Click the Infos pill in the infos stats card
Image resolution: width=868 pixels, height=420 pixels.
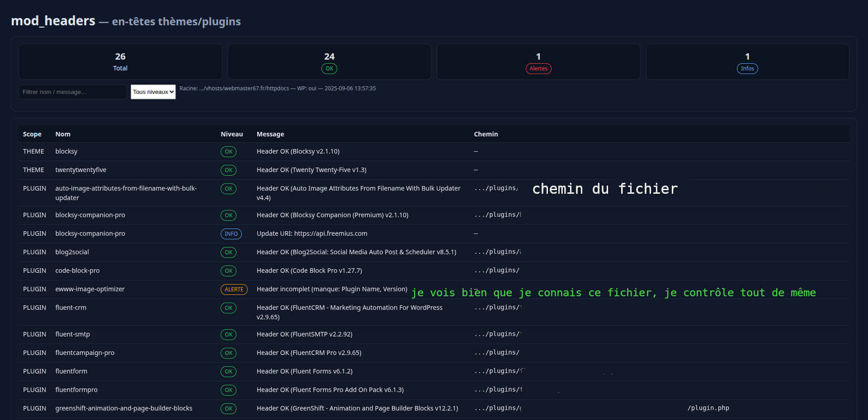[747, 69]
